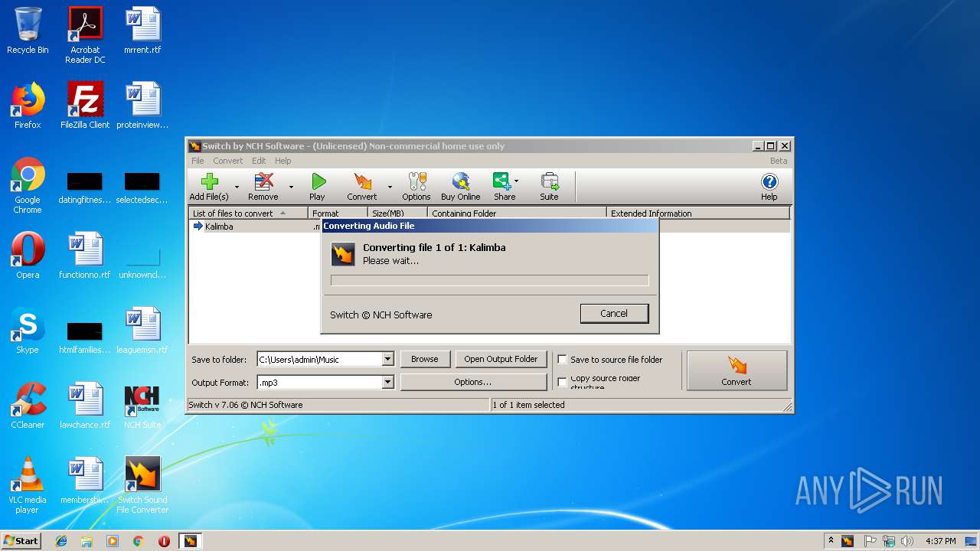Click the Share toolbar icon
Image resolution: width=980 pixels, height=551 pixels.
[502, 186]
